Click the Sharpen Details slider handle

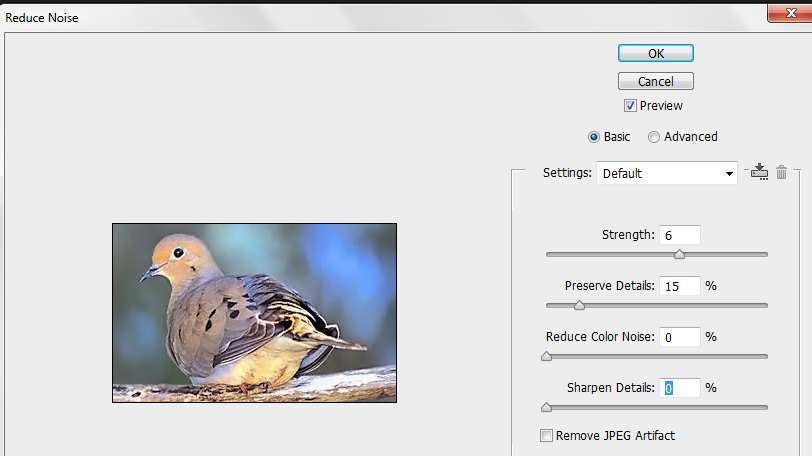point(546,407)
